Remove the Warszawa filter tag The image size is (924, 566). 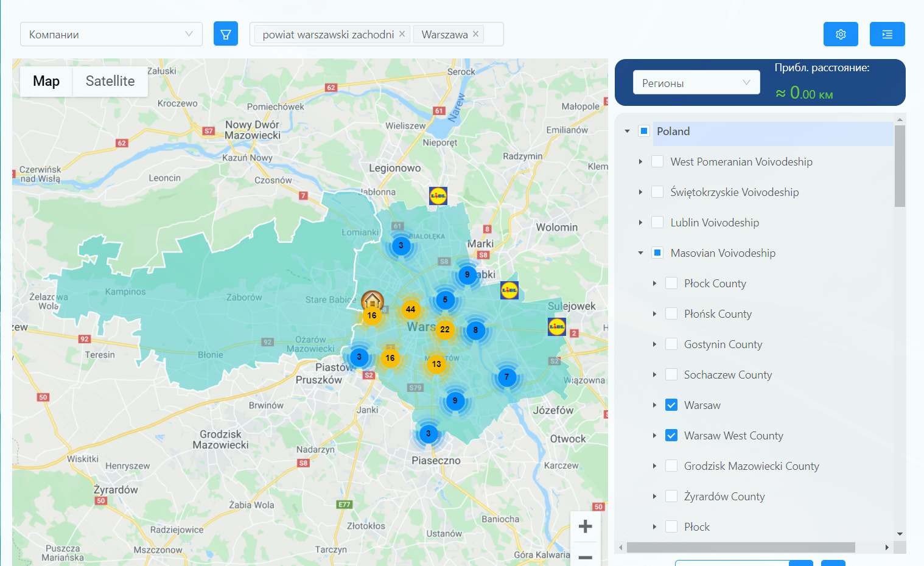coord(475,34)
